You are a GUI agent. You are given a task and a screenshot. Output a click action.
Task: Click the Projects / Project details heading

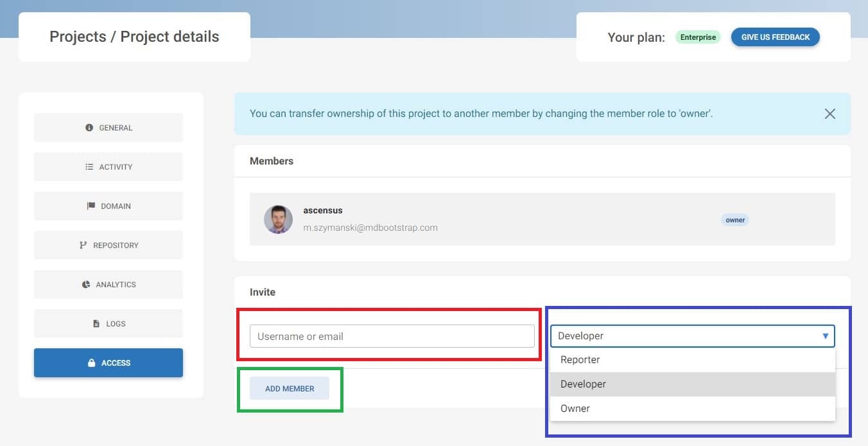click(134, 37)
